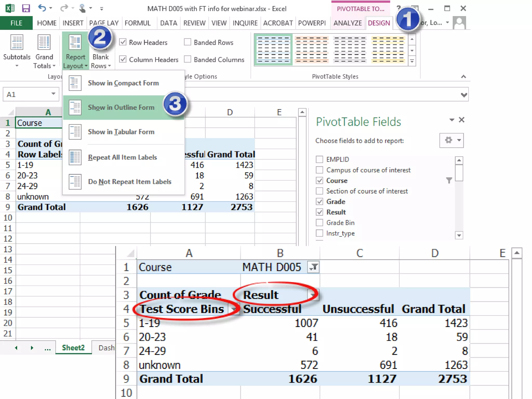
Task: Open the Sheet2 worksheet tab
Action: point(73,348)
